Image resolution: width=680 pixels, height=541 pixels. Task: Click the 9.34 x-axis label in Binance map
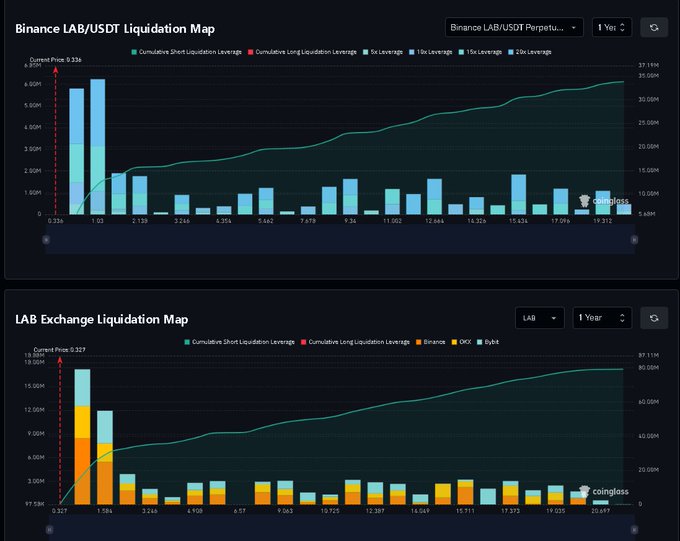[x=350, y=221]
